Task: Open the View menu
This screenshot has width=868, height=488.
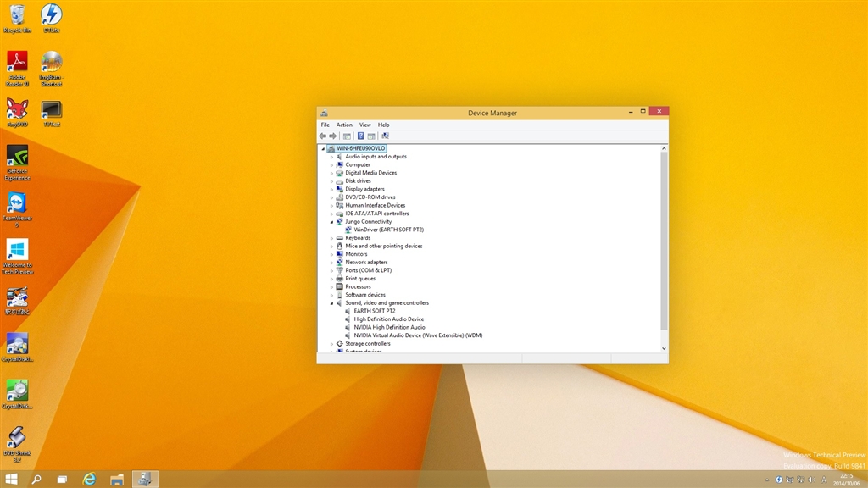Action: [x=364, y=125]
